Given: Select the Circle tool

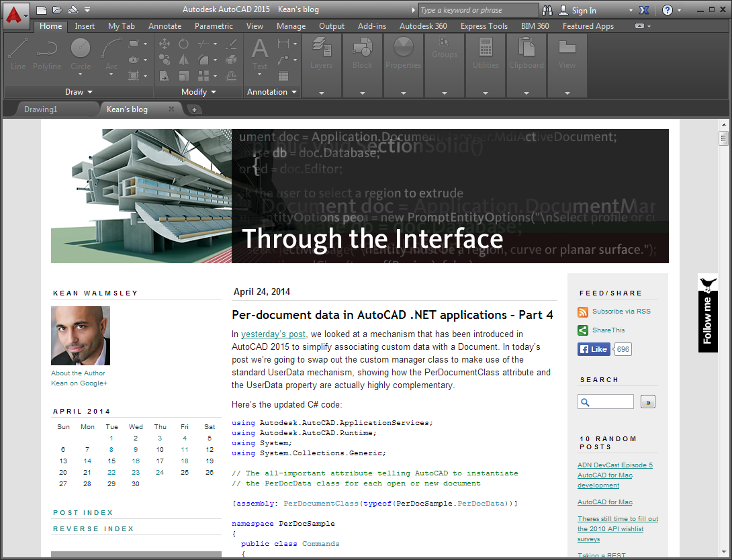Looking at the screenshot, I should [81, 54].
